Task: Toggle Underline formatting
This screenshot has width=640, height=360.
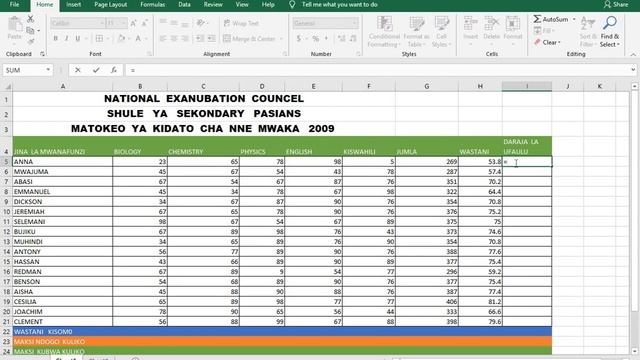Action: (x=78, y=39)
